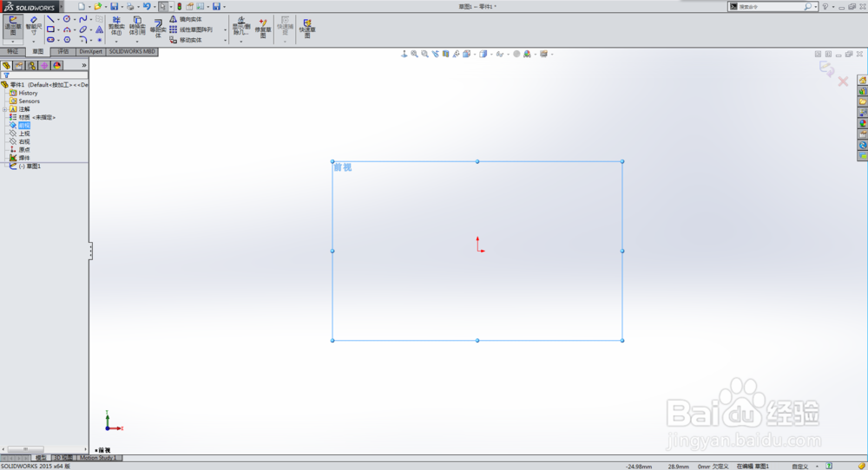
Task: Select the Smart Dimension (智能尺寸) tool
Action: (x=34, y=25)
